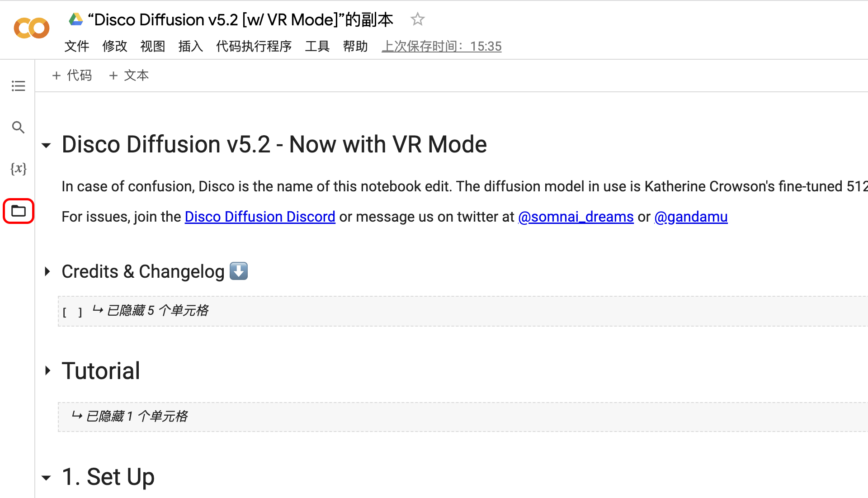Open the Disco Diffusion Discord link
Image resolution: width=868 pixels, height=498 pixels.
[260, 217]
